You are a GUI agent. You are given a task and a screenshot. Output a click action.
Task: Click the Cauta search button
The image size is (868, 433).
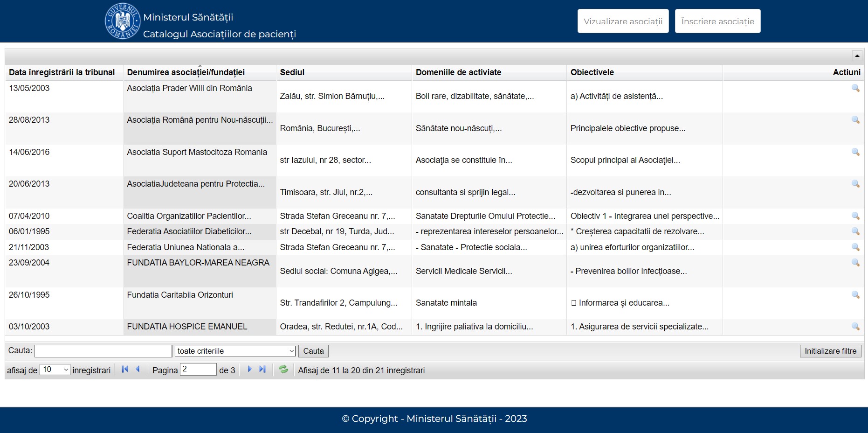click(x=313, y=351)
